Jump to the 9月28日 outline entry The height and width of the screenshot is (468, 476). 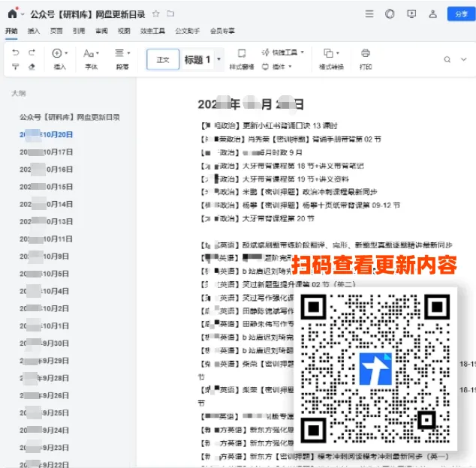click(x=44, y=378)
